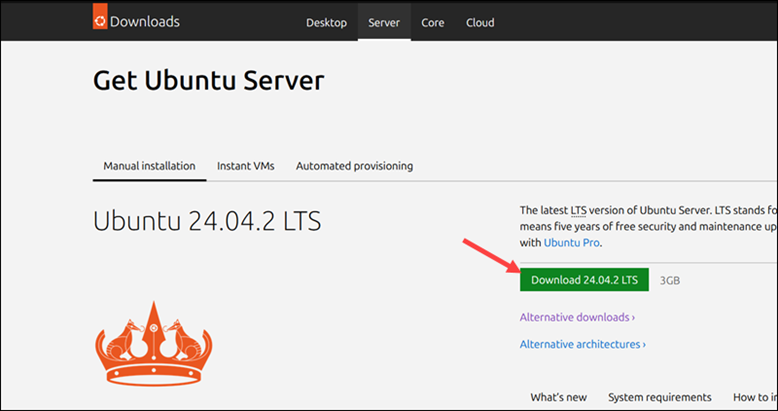Click the Get Ubuntu Server heading
This screenshot has width=778, height=411.
[208, 80]
